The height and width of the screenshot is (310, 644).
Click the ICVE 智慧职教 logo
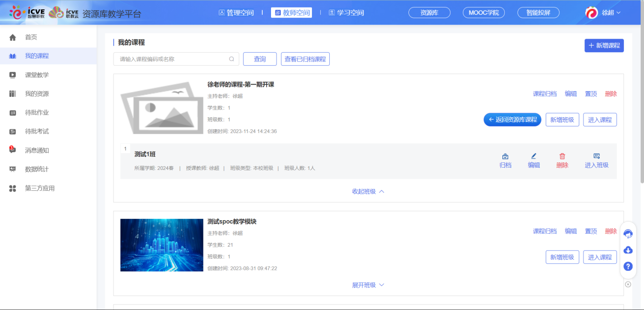27,13
